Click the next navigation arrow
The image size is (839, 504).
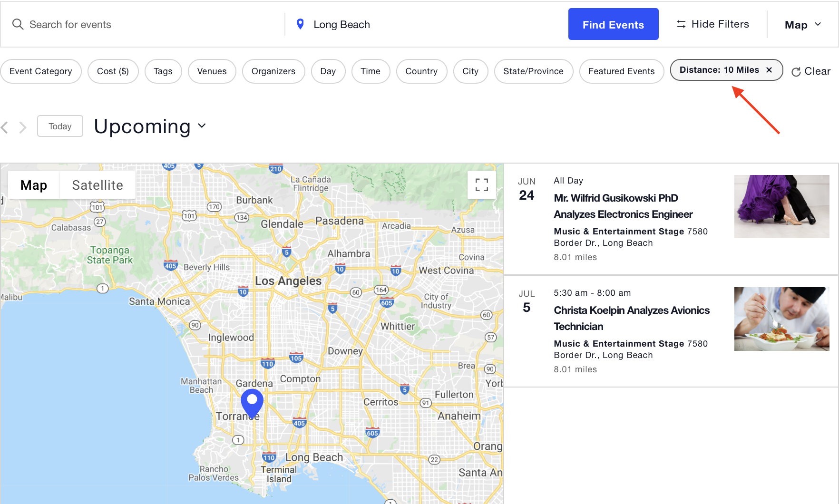tap(22, 126)
